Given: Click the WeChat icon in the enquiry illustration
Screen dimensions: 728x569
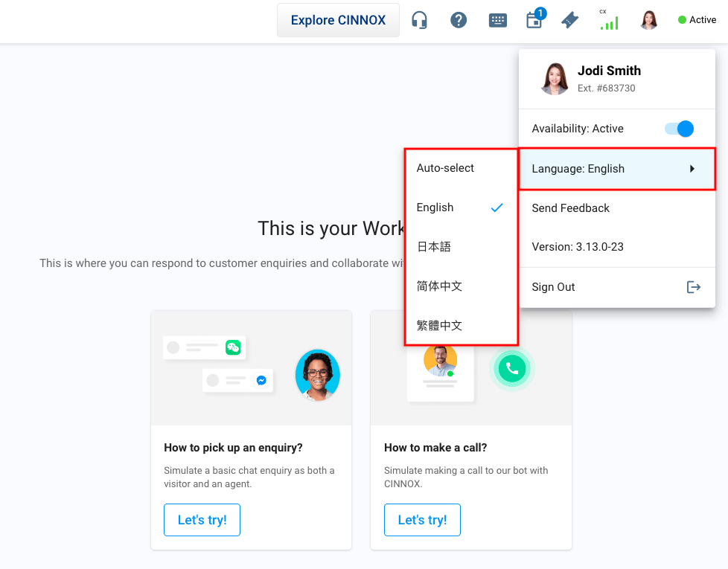Looking at the screenshot, I should (x=232, y=347).
